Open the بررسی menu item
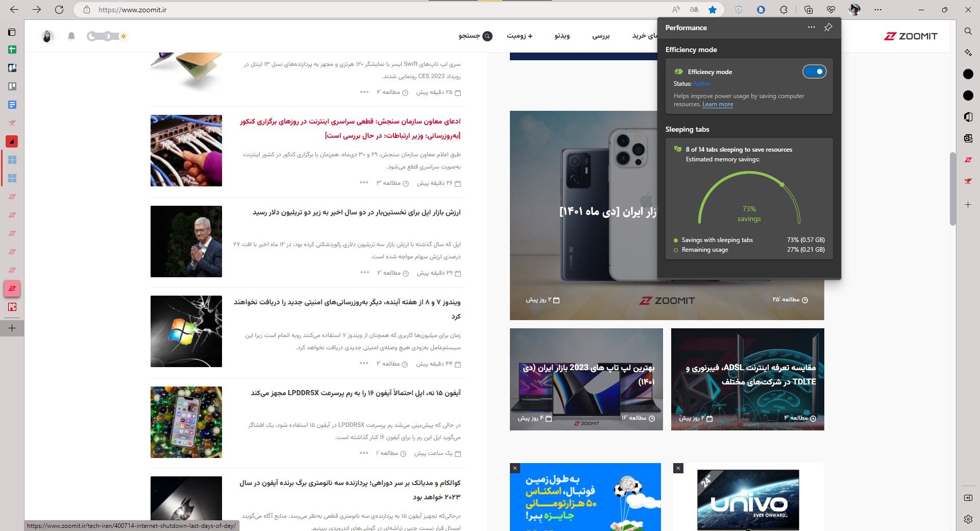This screenshot has height=531, width=980. 601,36
